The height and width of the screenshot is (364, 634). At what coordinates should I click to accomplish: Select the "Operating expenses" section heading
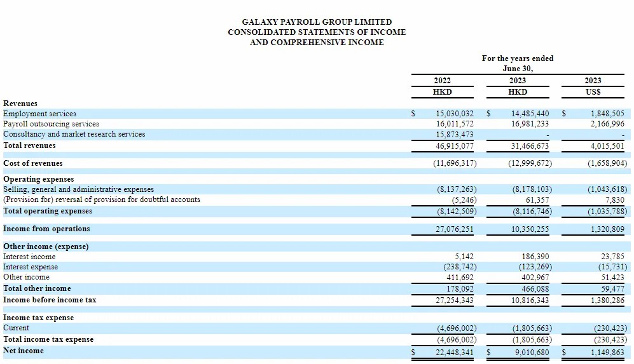[39, 179]
